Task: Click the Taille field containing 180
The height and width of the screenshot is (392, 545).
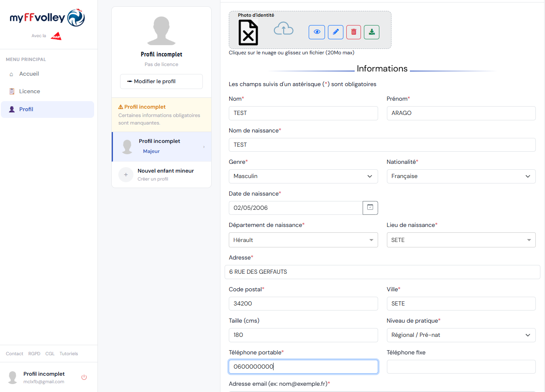Action: click(303, 335)
